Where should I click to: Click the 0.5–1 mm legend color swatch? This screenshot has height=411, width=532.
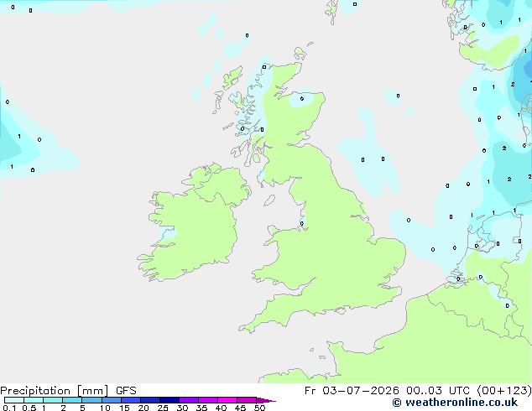(34, 400)
